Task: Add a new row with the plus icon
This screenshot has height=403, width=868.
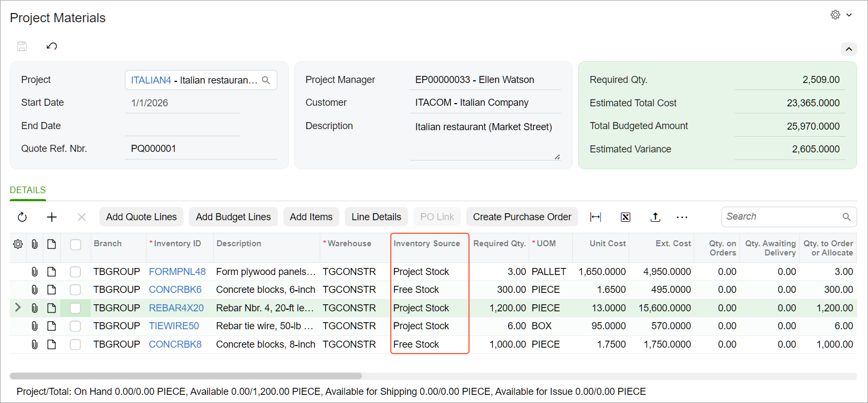Action: pos(52,217)
